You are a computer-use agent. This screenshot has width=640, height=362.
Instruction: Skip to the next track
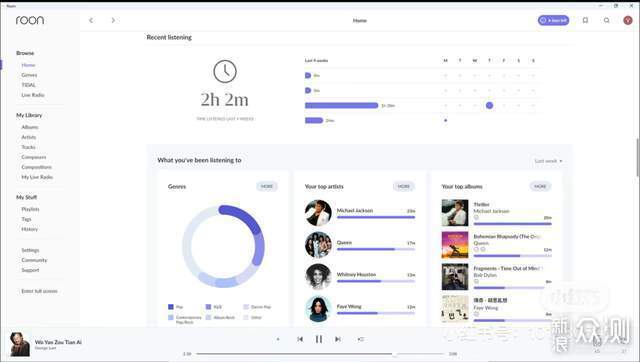point(338,339)
